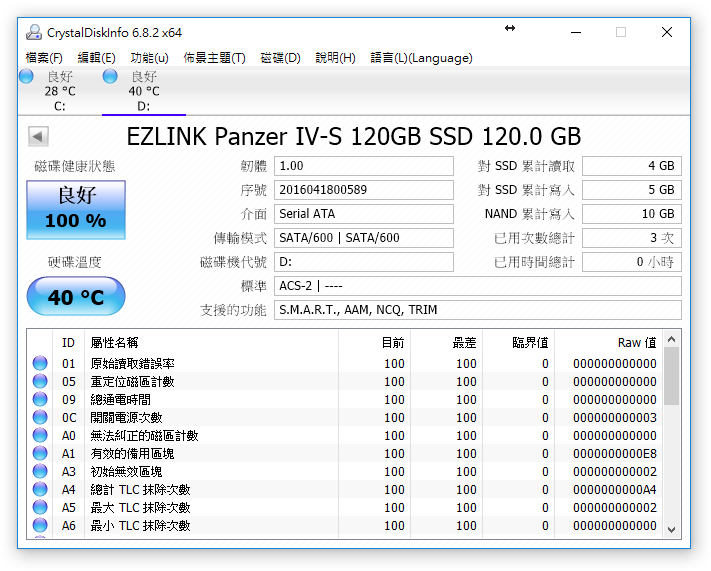
Task: Click the firmware field showing 1.00
Action: 364,166
